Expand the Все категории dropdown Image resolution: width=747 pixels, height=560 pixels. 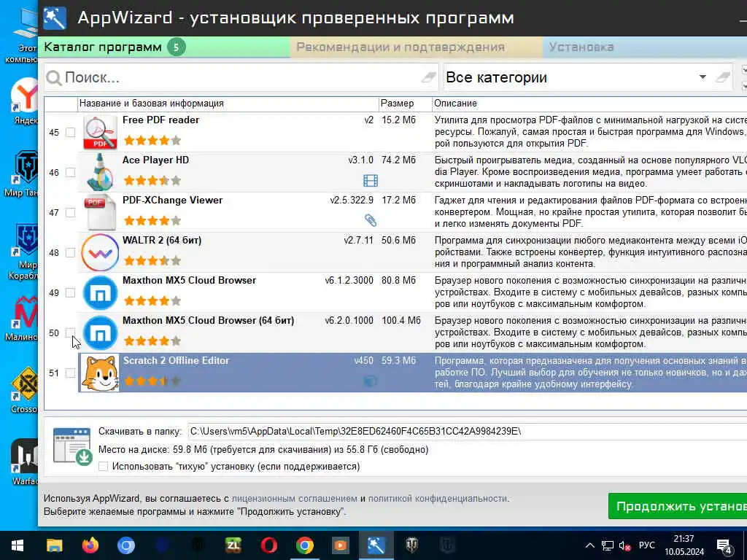pyautogui.click(x=703, y=77)
